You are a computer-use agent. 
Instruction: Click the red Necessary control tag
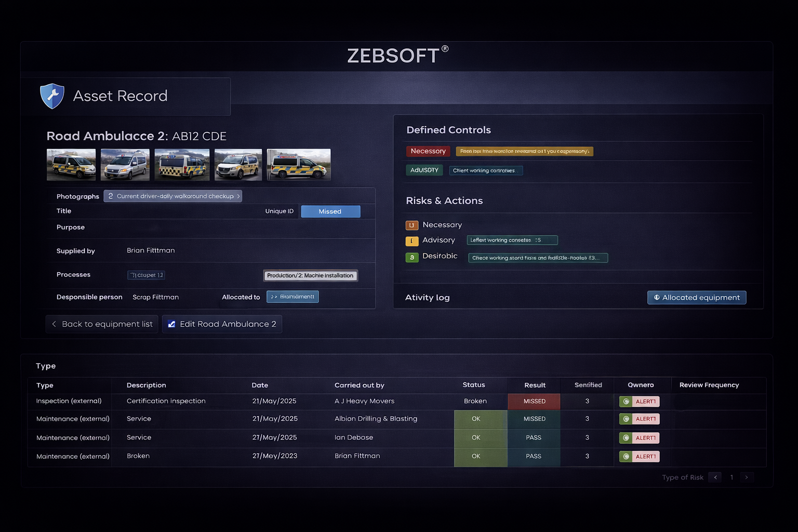tap(428, 151)
